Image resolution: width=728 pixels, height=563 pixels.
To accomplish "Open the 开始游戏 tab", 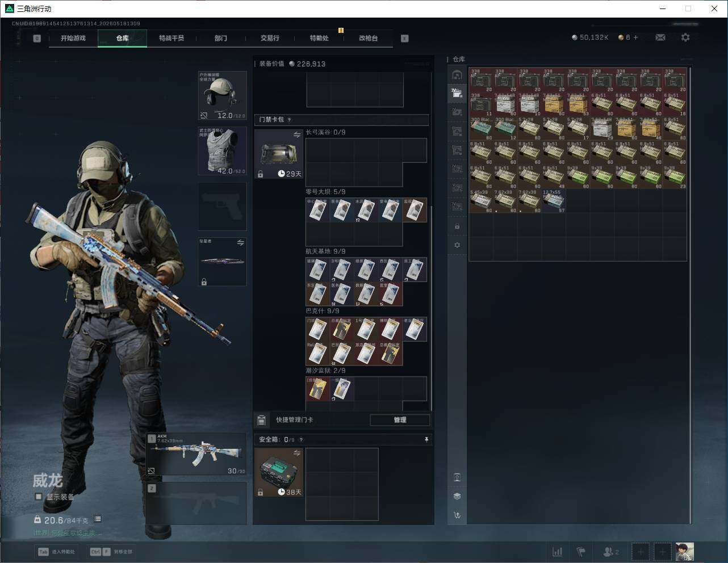I will point(73,38).
